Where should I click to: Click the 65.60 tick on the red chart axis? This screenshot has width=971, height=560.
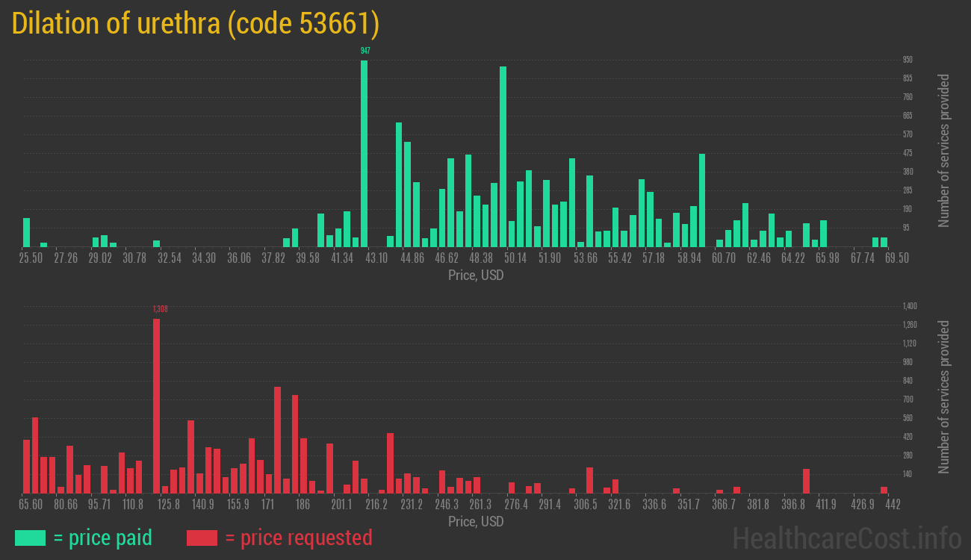pos(31,504)
